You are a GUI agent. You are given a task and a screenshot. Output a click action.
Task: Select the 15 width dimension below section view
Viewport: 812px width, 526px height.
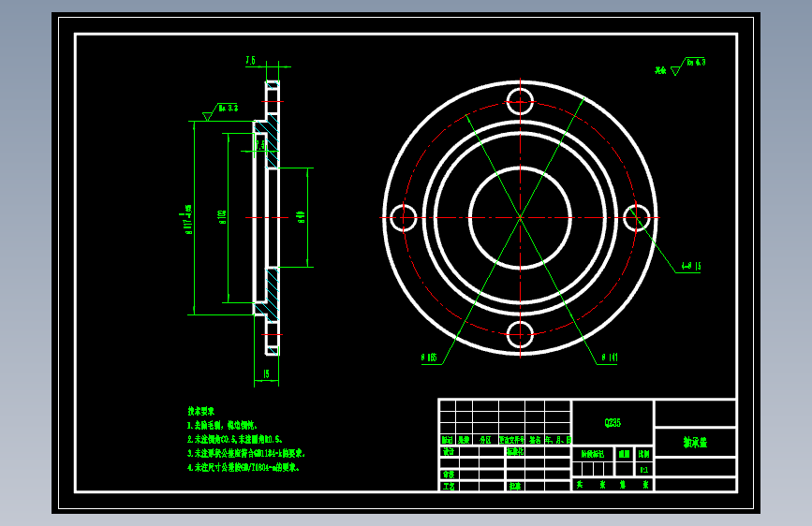coord(266,373)
